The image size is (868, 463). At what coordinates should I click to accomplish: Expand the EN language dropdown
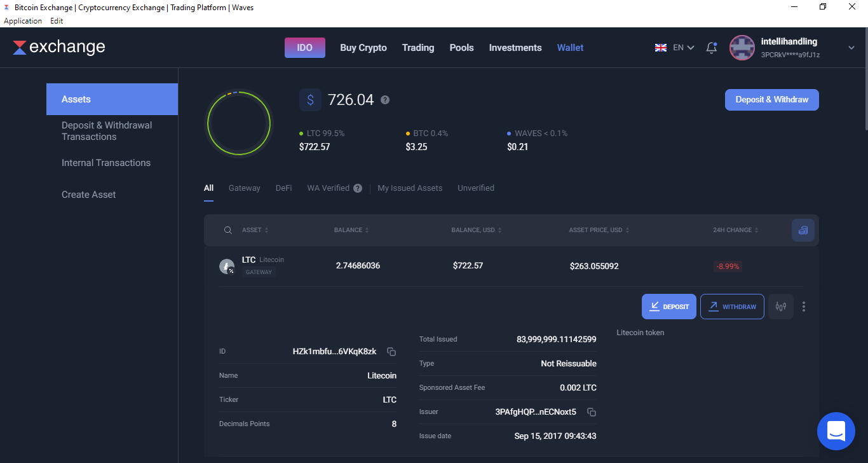point(684,48)
